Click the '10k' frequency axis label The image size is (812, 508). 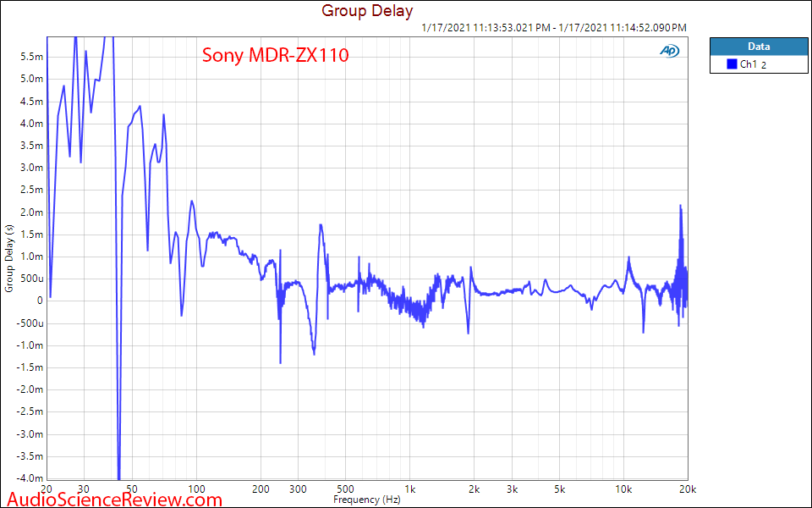tap(623, 489)
